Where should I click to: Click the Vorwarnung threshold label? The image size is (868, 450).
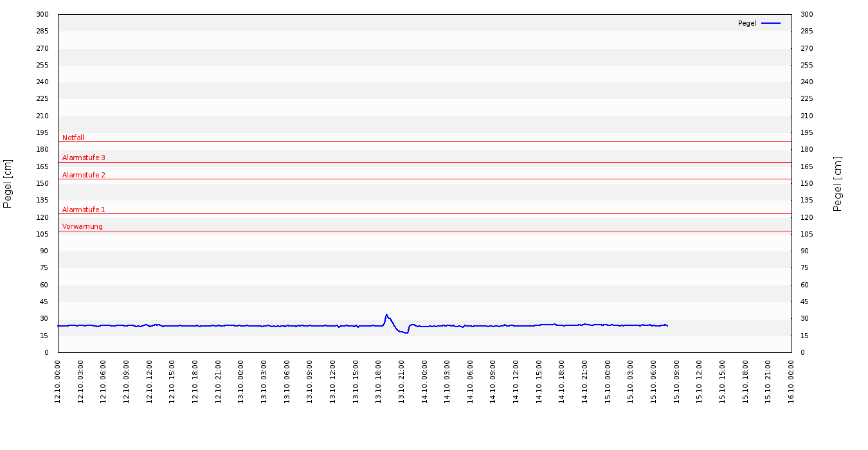pos(82,226)
